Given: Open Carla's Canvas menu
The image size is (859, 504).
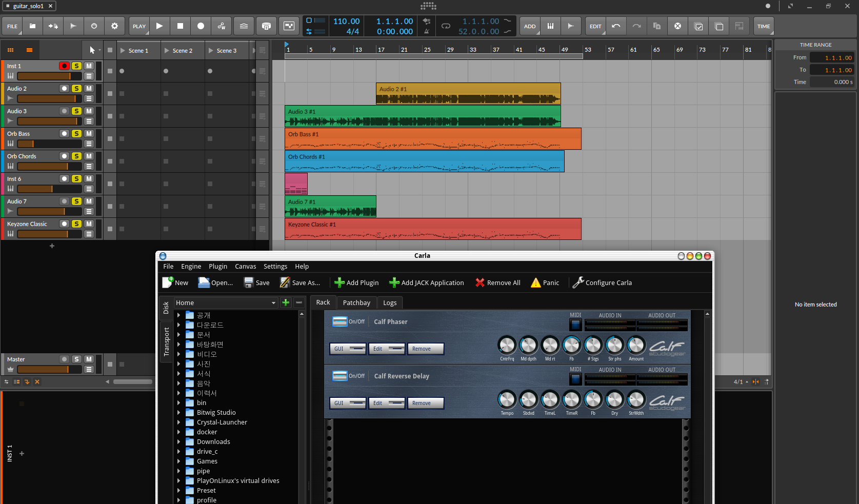Looking at the screenshot, I should pyautogui.click(x=246, y=266).
